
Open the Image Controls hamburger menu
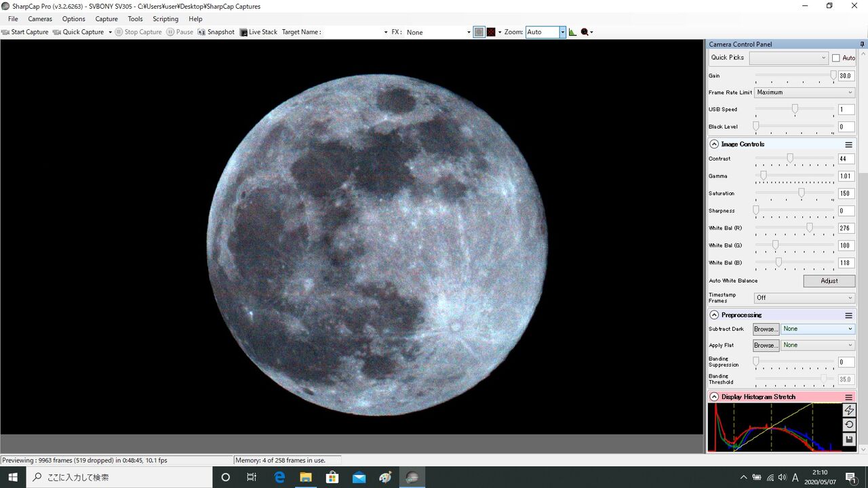coord(848,144)
